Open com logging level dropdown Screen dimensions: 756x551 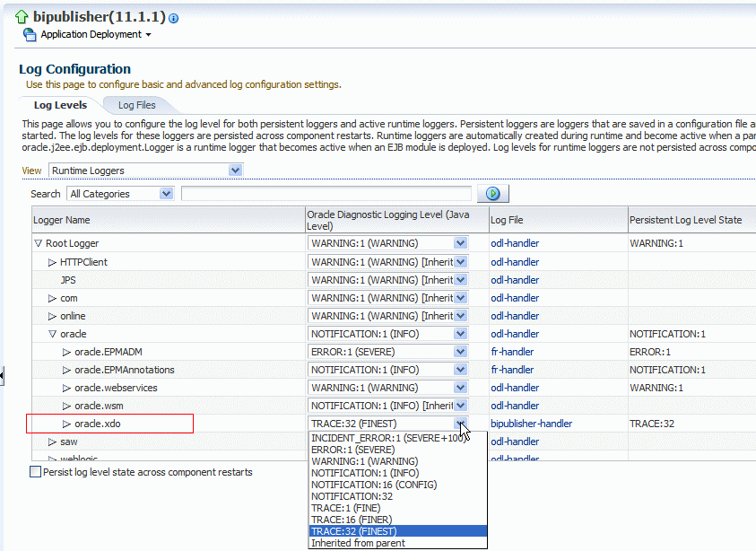tap(387, 298)
